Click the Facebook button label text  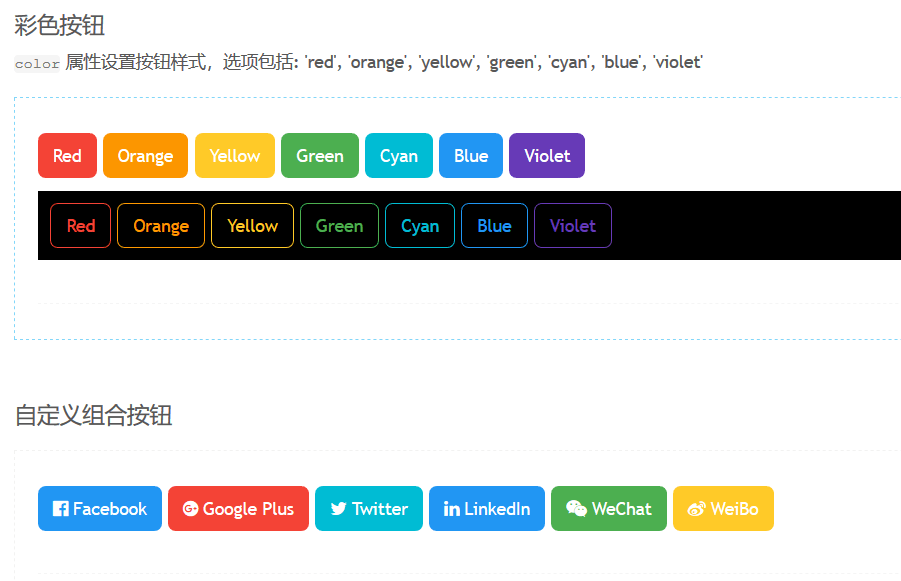[110, 509]
